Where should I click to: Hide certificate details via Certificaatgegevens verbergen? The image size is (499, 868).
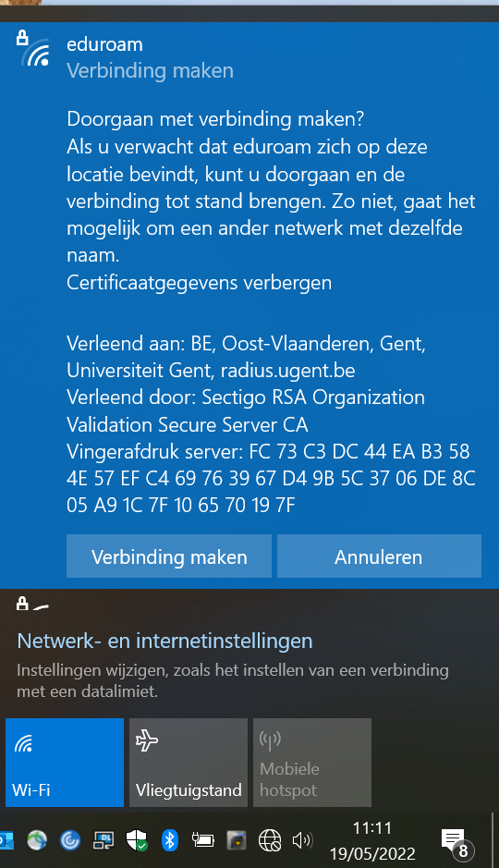[x=200, y=282]
